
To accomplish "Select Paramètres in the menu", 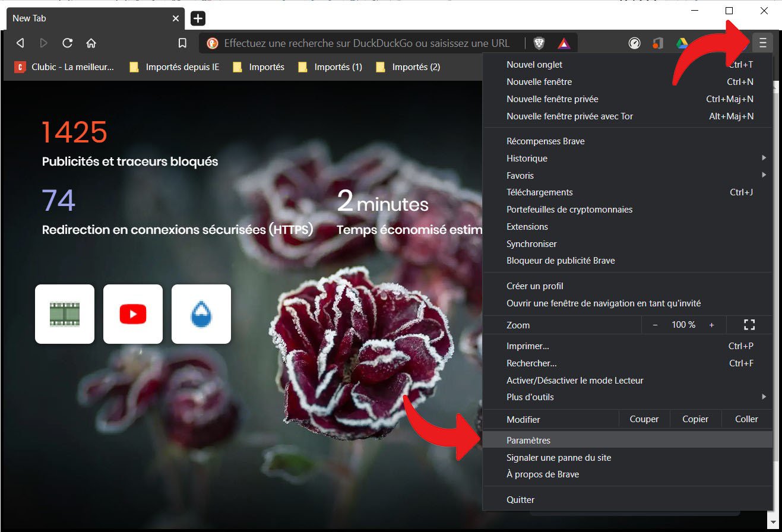I will click(x=528, y=441).
